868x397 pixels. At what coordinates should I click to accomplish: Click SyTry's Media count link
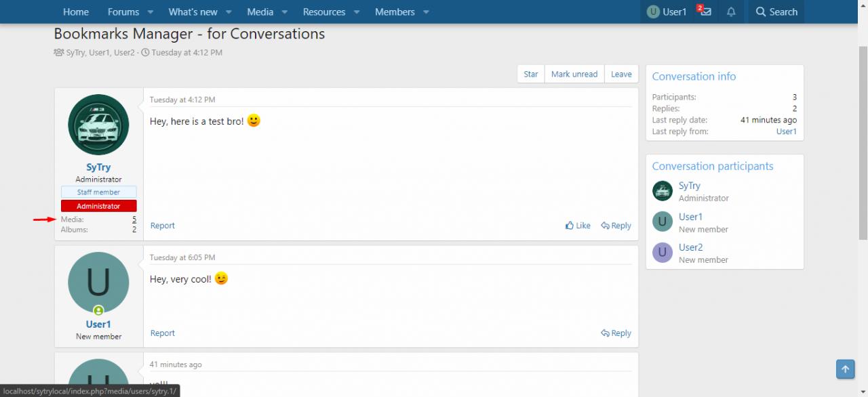click(x=134, y=220)
